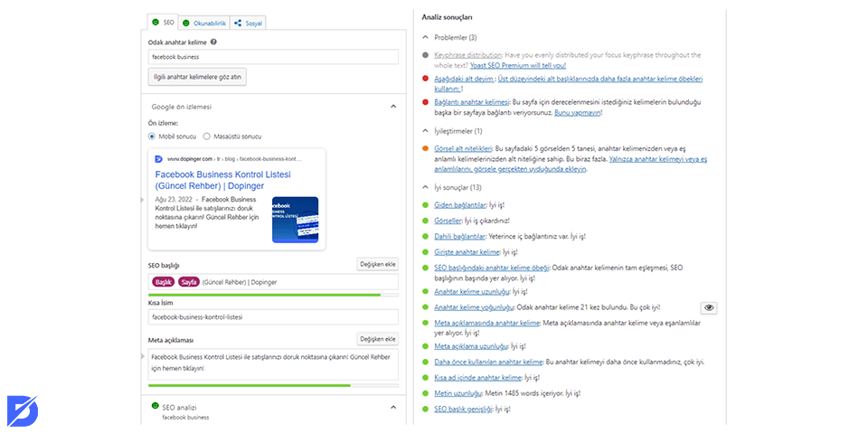Viewport: 868px width, 434px height.
Task: Open the Meta açıklama uzunluğu link
Action: pyautogui.click(x=471, y=346)
